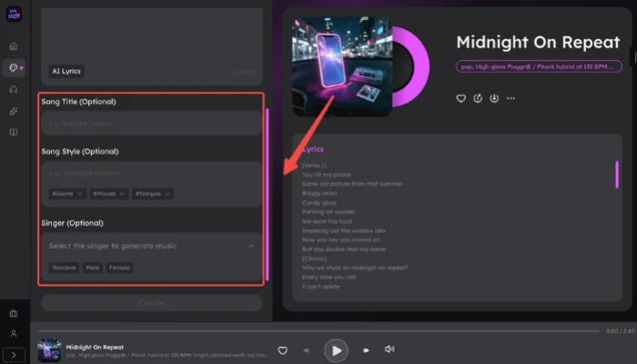This screenshot has height=364, width=637.
Task: Open the sparkle tools icon in the sidebar
Action: (14, 111)
